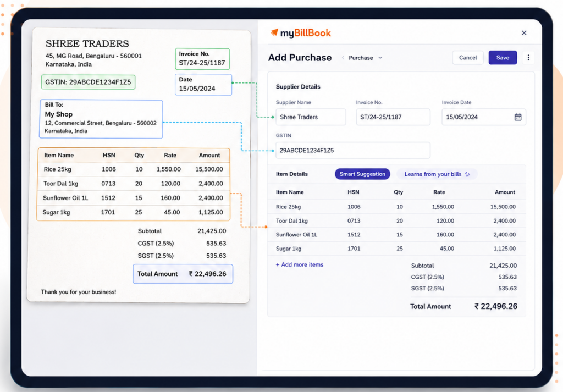This screenshot has width=563, height=392.
Task: Click the SHREE TRADERS title on the bill
Action: (x=87, y=43)
